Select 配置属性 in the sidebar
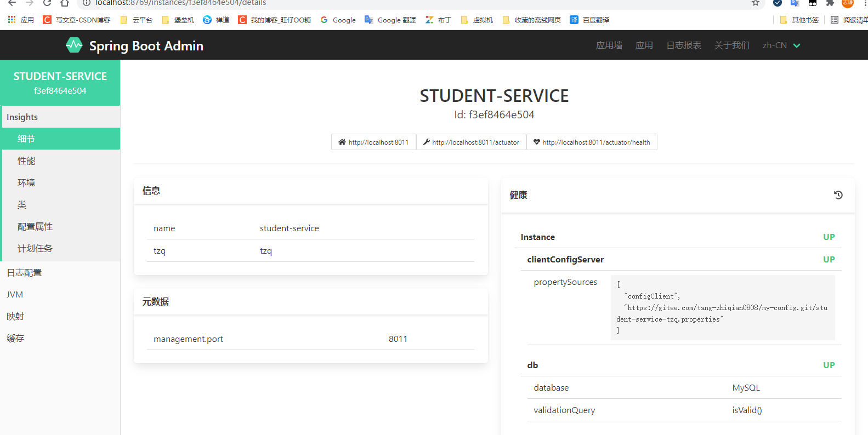The width and height of the screenshot is (868, 435). (60, 226)
